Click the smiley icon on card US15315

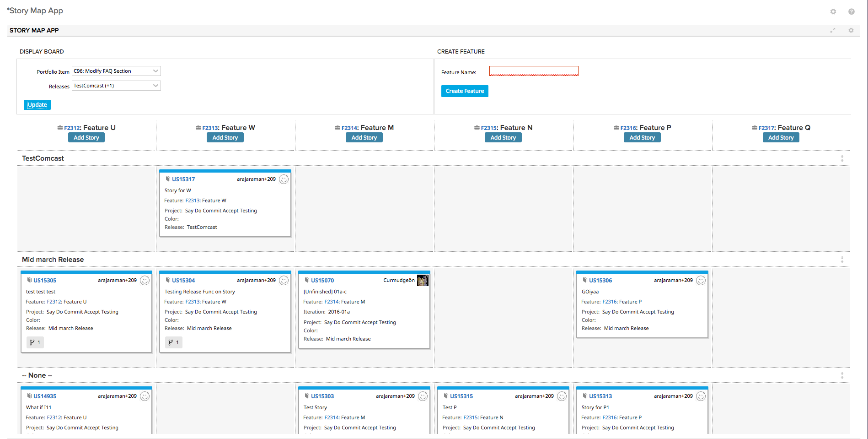562,396
